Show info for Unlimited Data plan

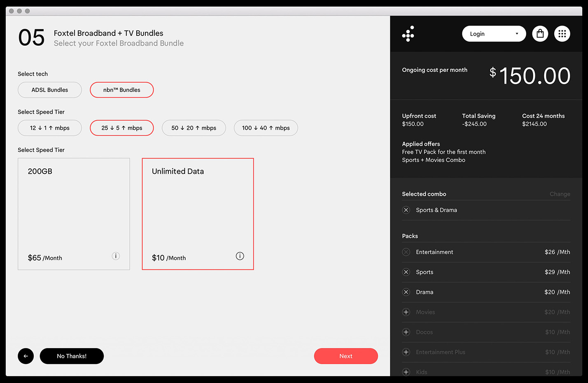tap(240, 256)
